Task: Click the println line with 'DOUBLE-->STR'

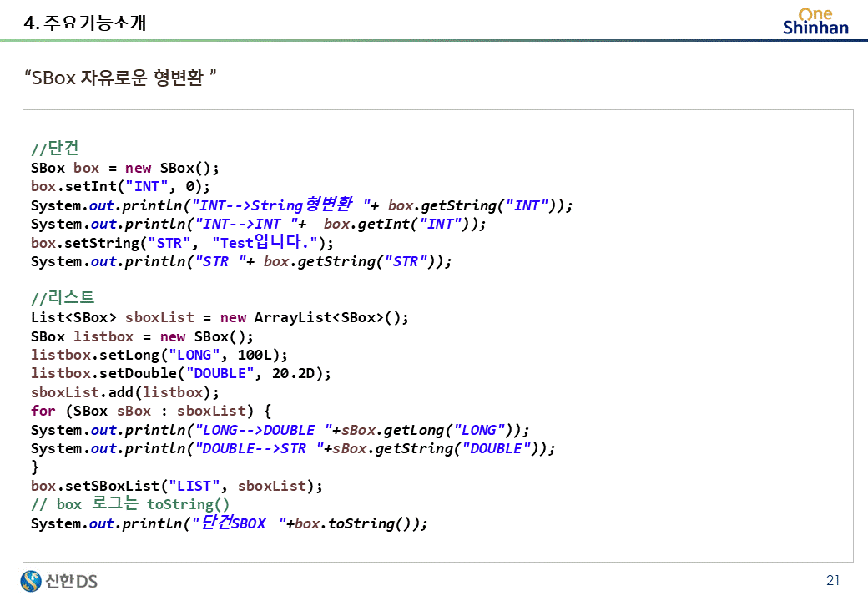Action: click(x=293, y=448)
